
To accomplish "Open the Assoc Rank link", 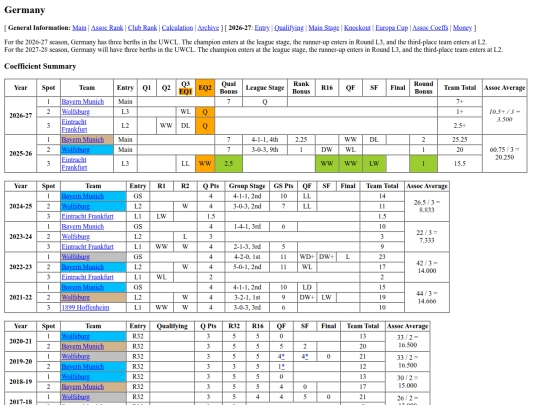I will [107, 28].
